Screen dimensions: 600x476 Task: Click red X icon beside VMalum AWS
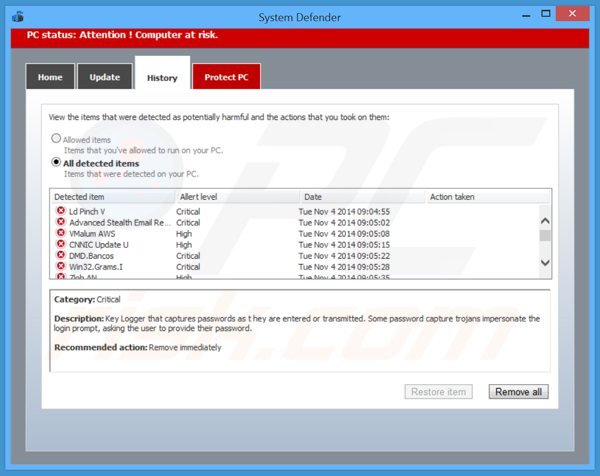[x=60, y=233]
